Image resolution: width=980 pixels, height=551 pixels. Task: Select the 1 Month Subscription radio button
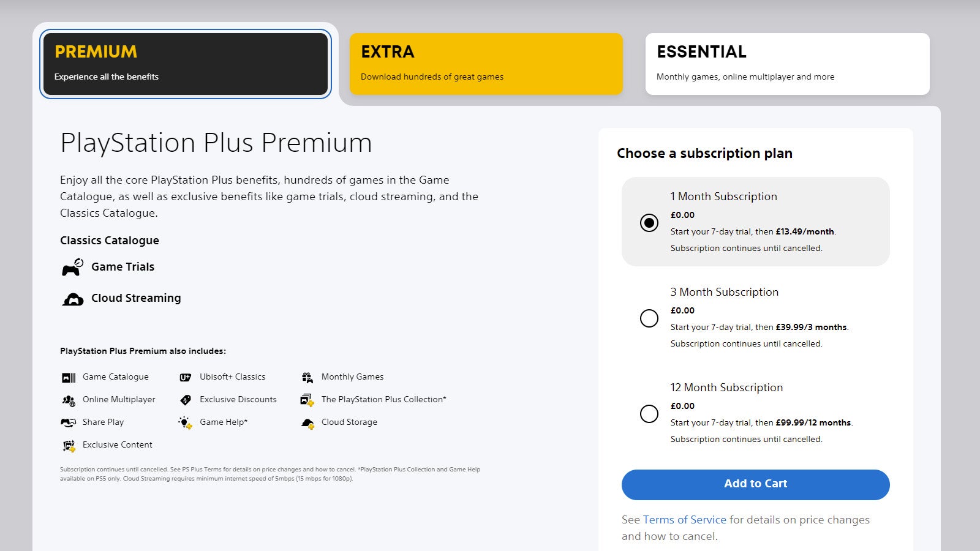point(649,223)
